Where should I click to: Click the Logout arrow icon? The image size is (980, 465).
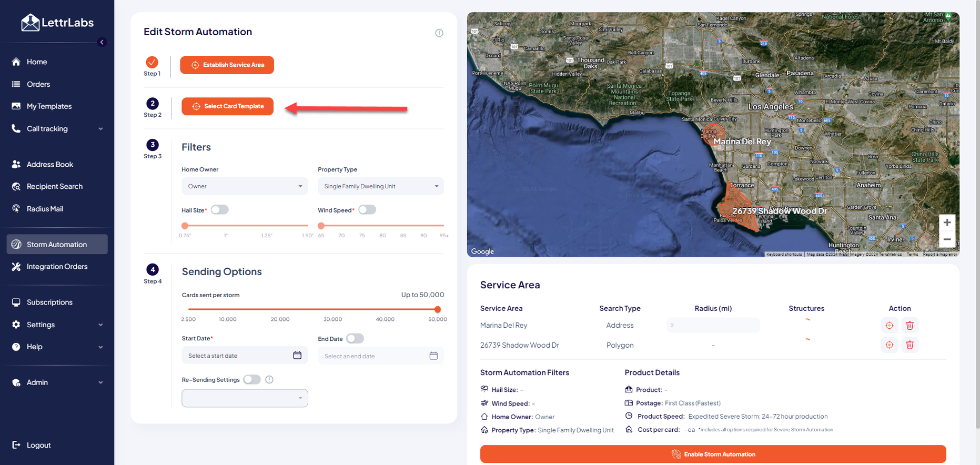(x=16, y=445)
